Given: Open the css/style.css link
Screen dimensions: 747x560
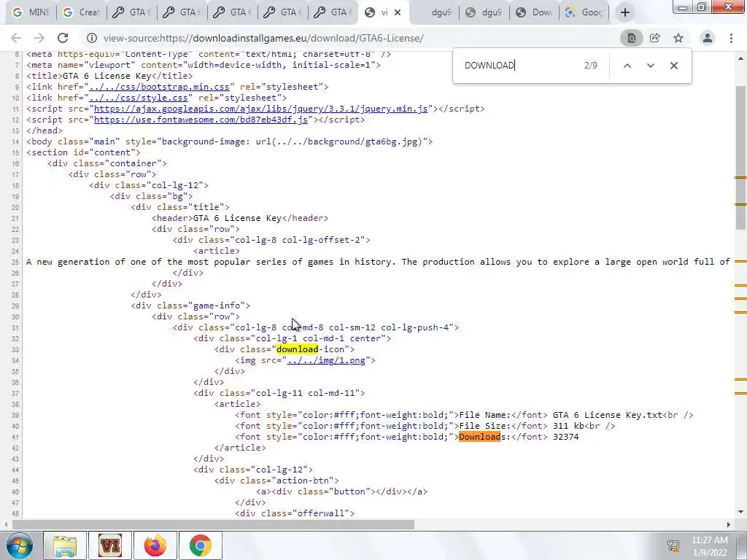Looking at the screenshot, I should coord(138,98).
